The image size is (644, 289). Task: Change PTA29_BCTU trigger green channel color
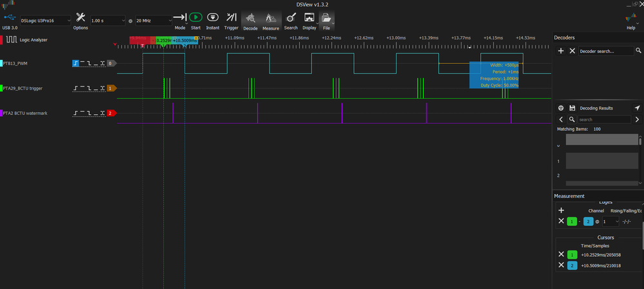(x=1, y=88)
